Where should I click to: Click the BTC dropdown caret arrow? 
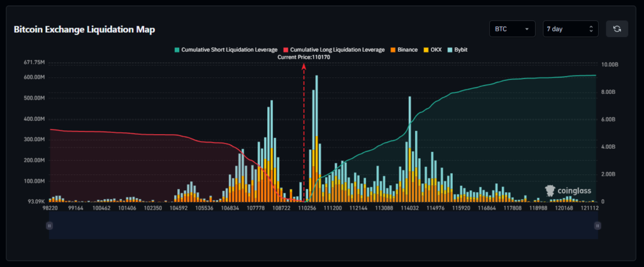tap(526, 29)
